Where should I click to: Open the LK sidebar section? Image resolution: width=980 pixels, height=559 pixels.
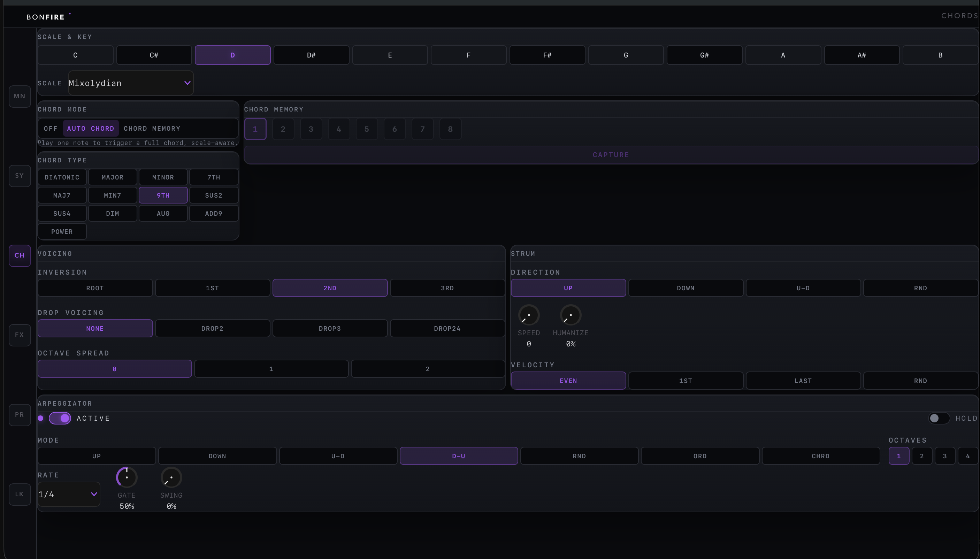pyautogui.click(x=20, y=494)
